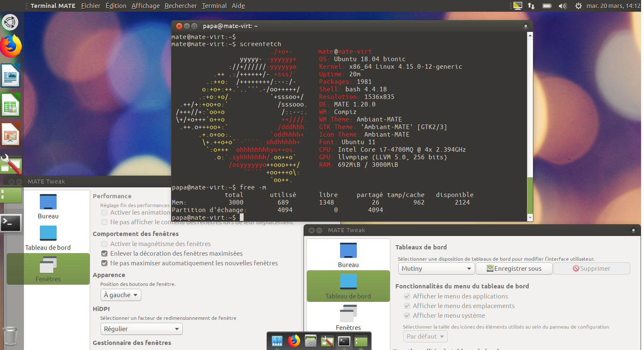Uncheck Ne pas maximiser automatiquement les nouvelles fenêtres
The width and height of the screenshot is (644, 350).
pyautogui.click(x=104, y=263)
